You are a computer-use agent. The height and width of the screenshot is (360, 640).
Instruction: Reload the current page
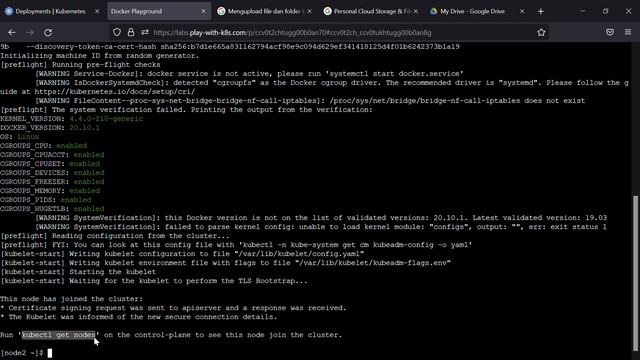coord(48,32)
